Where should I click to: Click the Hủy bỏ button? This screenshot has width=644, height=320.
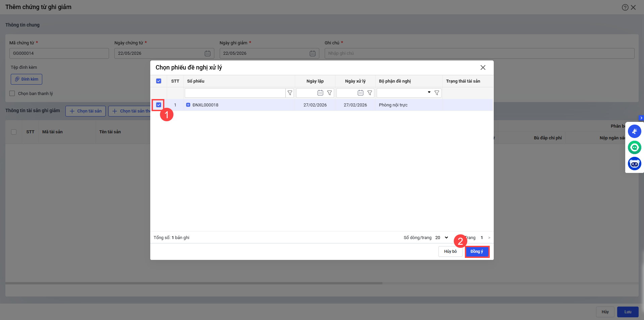(x=450, y=252)
